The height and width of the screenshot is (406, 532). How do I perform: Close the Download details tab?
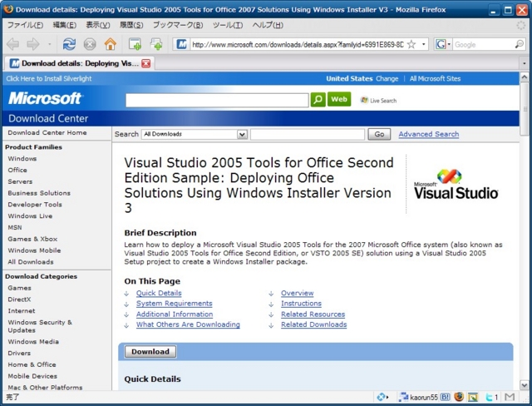pos(146,63)
